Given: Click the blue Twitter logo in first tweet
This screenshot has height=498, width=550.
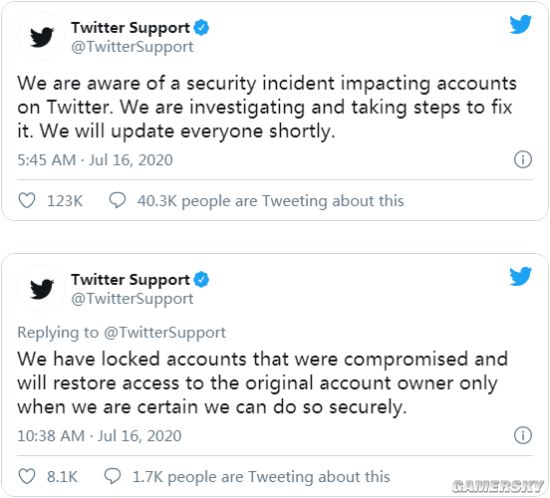Looking at the screenshot, I should coord(521,25).
